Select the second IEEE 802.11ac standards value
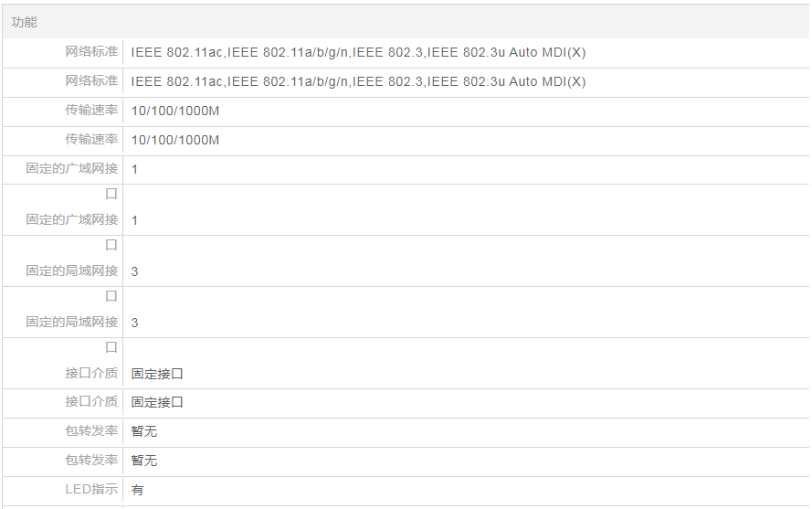The image size is (812, 509). click(358, 82)
